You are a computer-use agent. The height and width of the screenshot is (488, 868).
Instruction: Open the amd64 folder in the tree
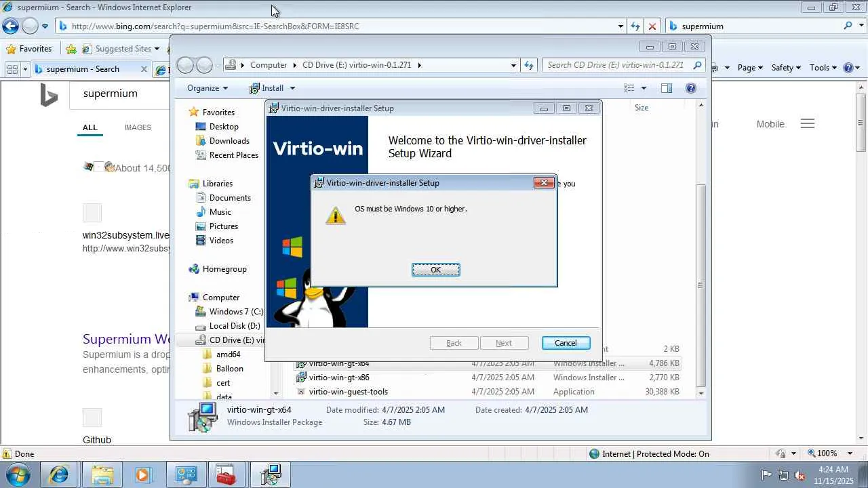coord(229,354)
